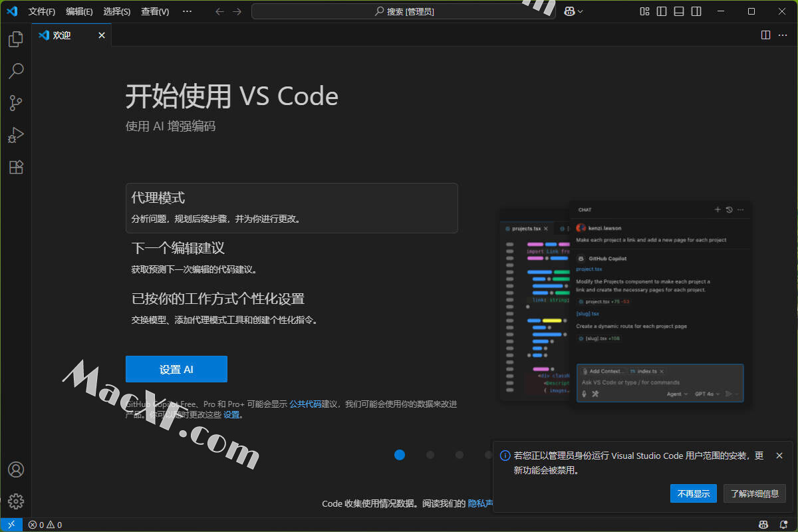The height and width of the screenshot is (532, 798).
Task: Open the 公共代码 link
Action: pos(305,404)
